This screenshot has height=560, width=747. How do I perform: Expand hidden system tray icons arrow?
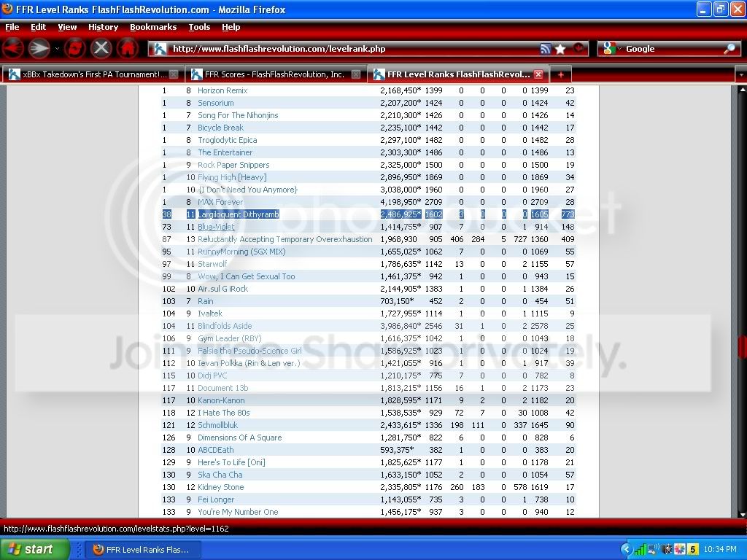click(627, 549)
